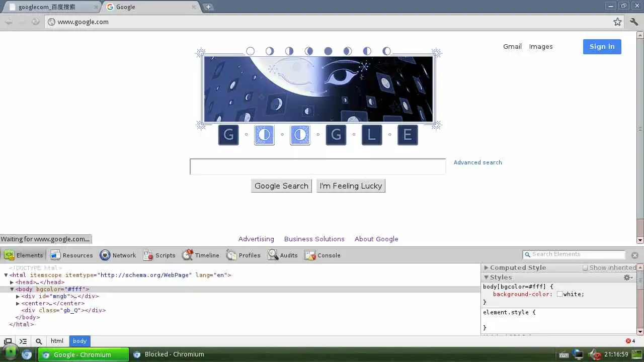The image size is (644, 362).
Task: Click the E tile in doodle
Action: tap(408, 135)
